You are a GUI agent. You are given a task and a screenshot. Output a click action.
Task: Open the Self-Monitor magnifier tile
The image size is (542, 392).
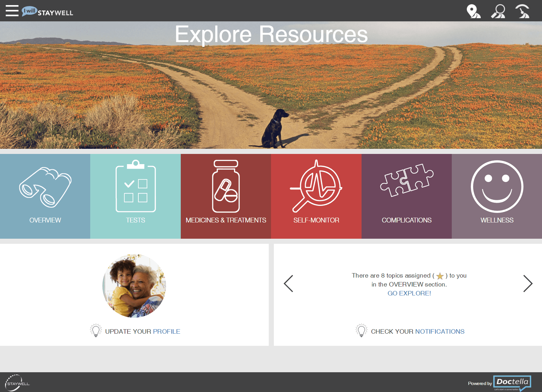tap(316, 196)
